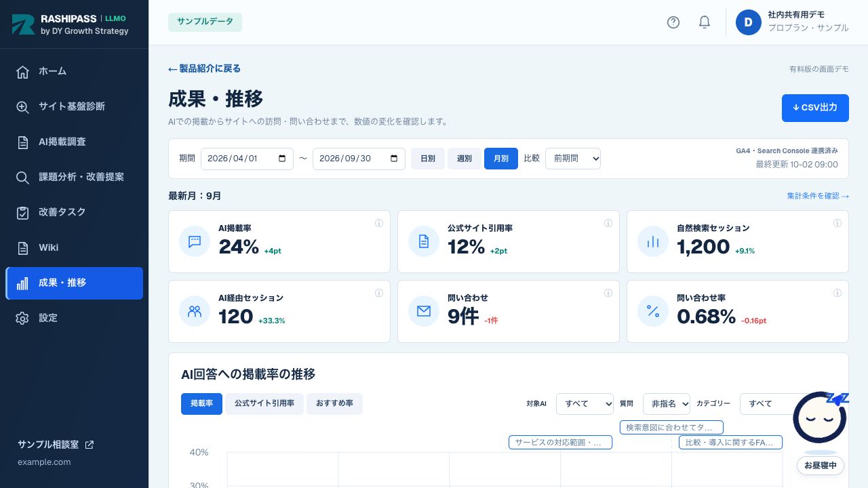Switch granularity to 週別

465,159
